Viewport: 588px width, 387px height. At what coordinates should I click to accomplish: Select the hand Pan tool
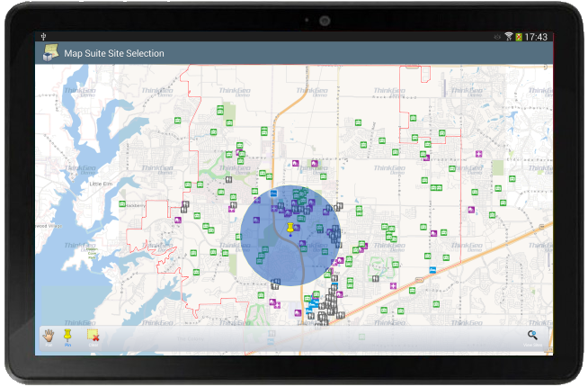pyautogui.click(x=49, y=337)
